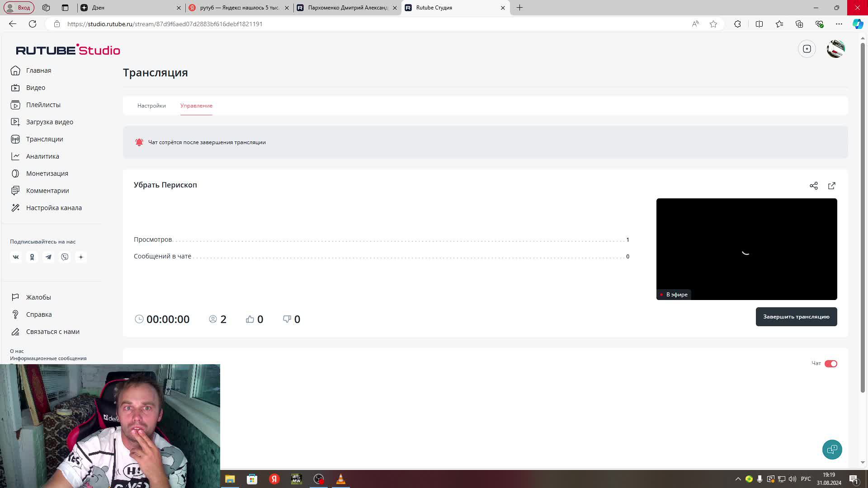Open the support chat bubble icon

(832, 450)
